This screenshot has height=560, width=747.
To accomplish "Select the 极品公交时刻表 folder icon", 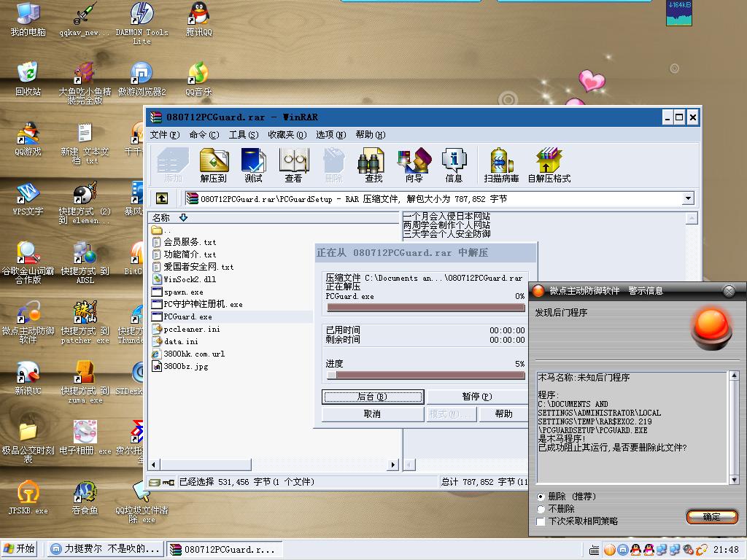I will tap(28, 442).
